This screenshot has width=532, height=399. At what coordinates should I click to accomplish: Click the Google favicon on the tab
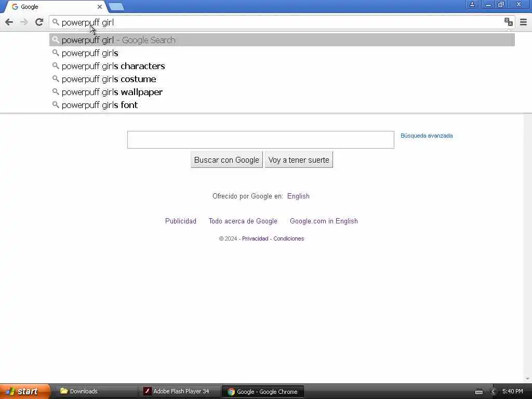(15, 7)
